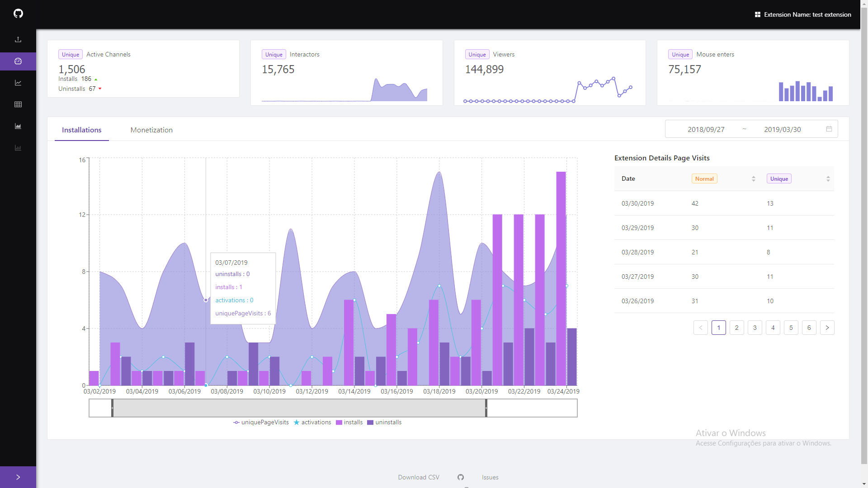Click green installs up-arrow indicator
868x488 pixels.
coord(96,80)
